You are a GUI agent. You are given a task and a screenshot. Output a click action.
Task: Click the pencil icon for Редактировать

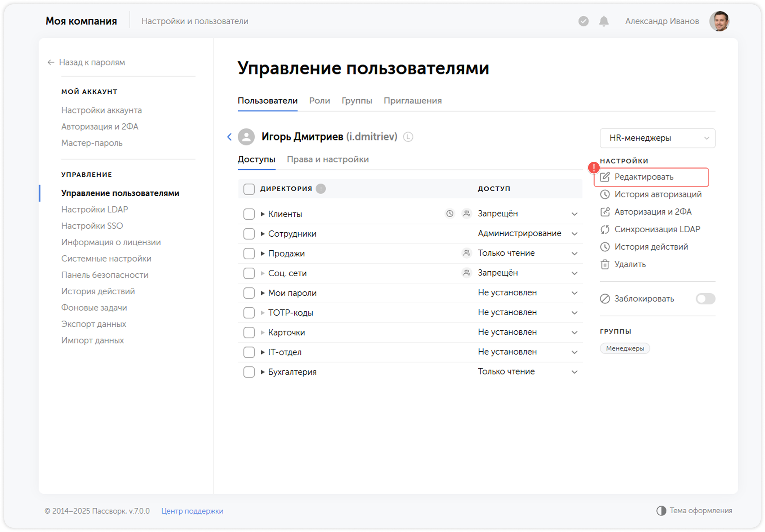[x=605, y=177]
